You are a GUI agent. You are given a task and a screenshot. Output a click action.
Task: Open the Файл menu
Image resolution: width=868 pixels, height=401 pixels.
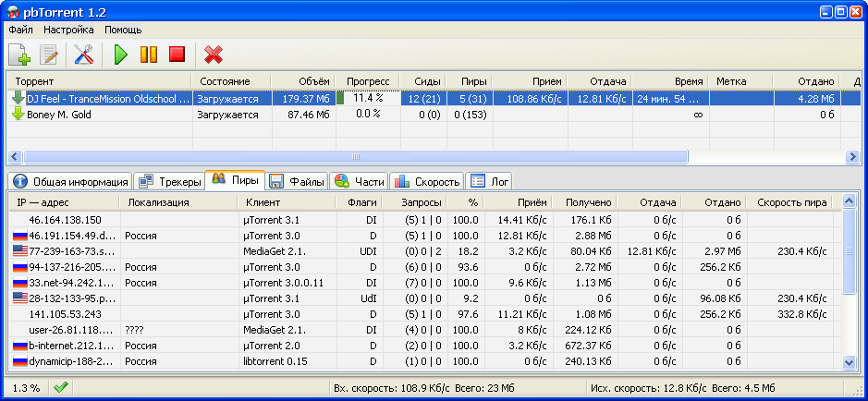(x=21, y=30)
